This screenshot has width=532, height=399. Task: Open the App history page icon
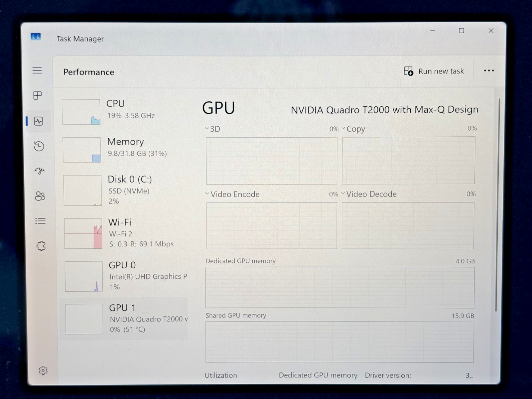39,146
